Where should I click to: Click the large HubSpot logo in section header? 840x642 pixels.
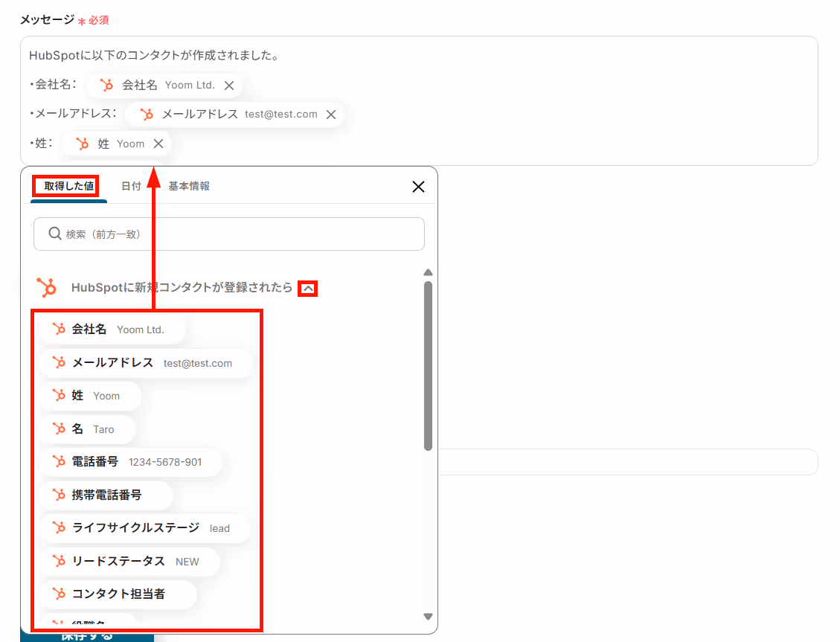[x=47, y=288]
